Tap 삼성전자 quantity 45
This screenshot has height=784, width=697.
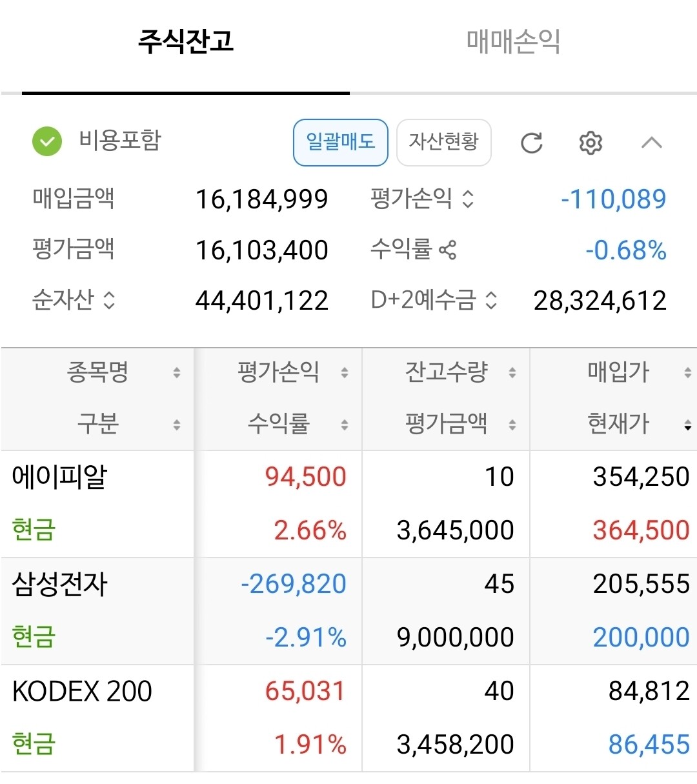500,584
